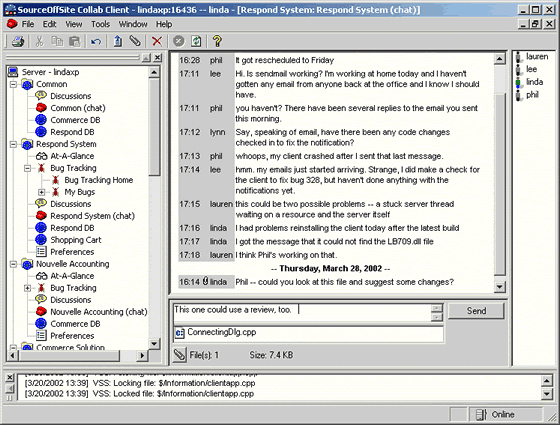Click the red X delete toolbar icon
Image resolution: width=560 pixels, height=425 pixels.
pyautogui.click(x=157, y=41)
